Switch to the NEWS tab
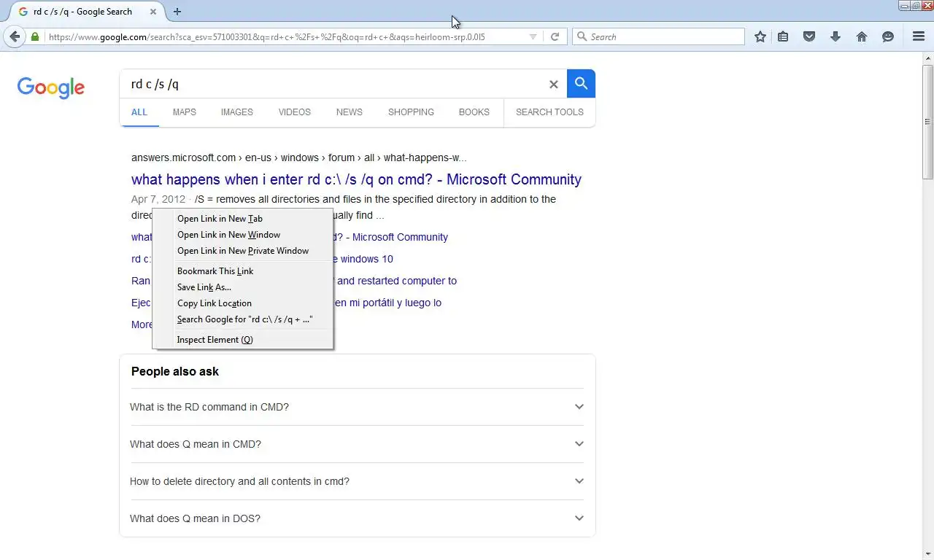The image size is (934, 560). point(350,112)
